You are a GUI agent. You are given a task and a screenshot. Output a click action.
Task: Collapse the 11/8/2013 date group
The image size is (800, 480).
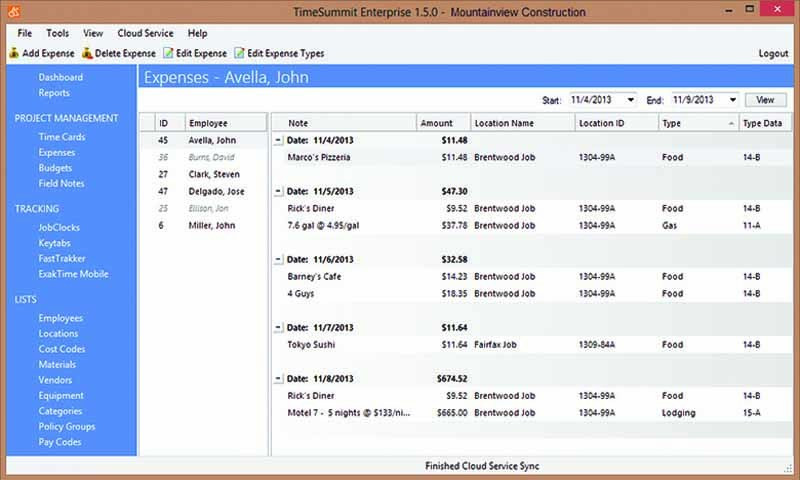click(278, 379)
